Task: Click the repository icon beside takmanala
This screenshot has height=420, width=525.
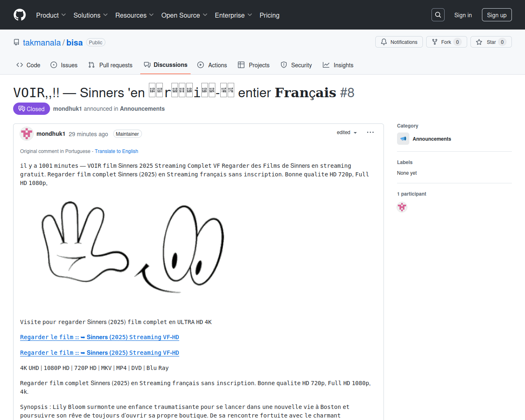Action: 16,42
